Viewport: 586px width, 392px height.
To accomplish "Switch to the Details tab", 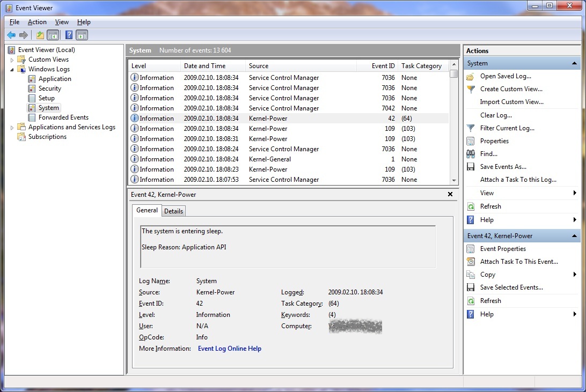I will coord(173,211).
